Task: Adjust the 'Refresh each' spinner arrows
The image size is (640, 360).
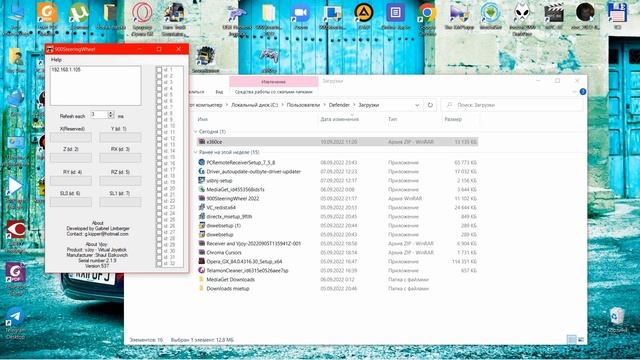Action: (x=111, y=115)
